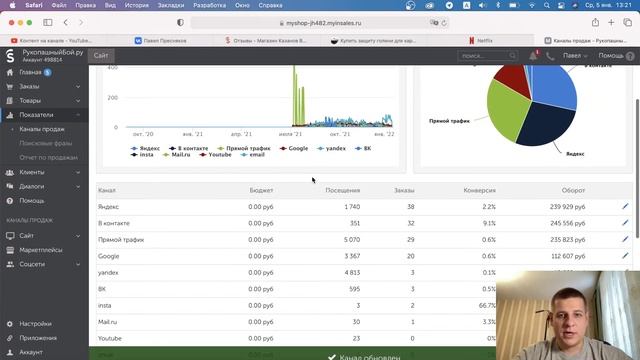Click the Соцсети icon
The height and width of the screenshot is (360, 640).
pyautogui.click(x=10, y=264)
